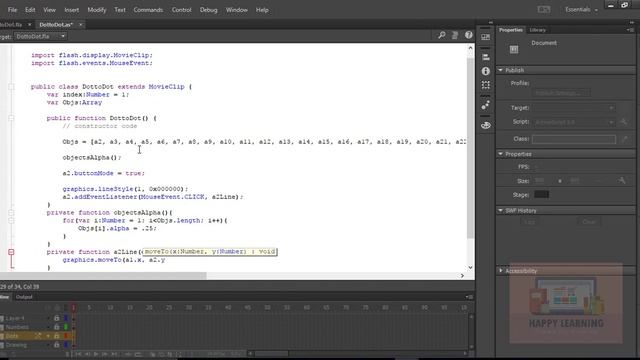Toggle lock on Dots layer
Viewport: 640px width, 360px height.
click(57, 336)
